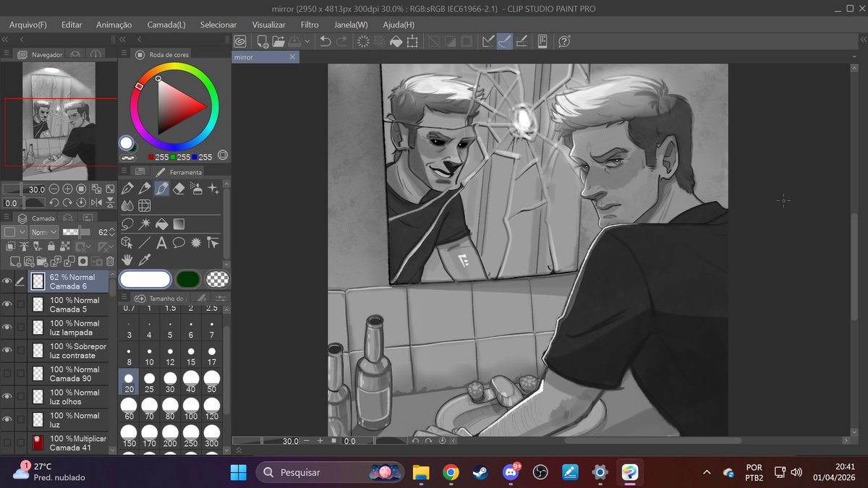Select the Lasso selection tool

coord(127,224)
